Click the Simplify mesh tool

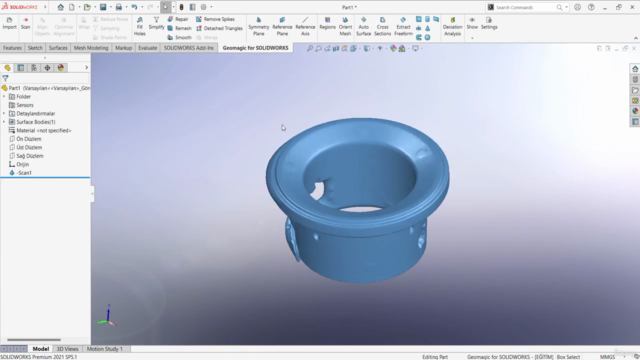coord(156,23)
